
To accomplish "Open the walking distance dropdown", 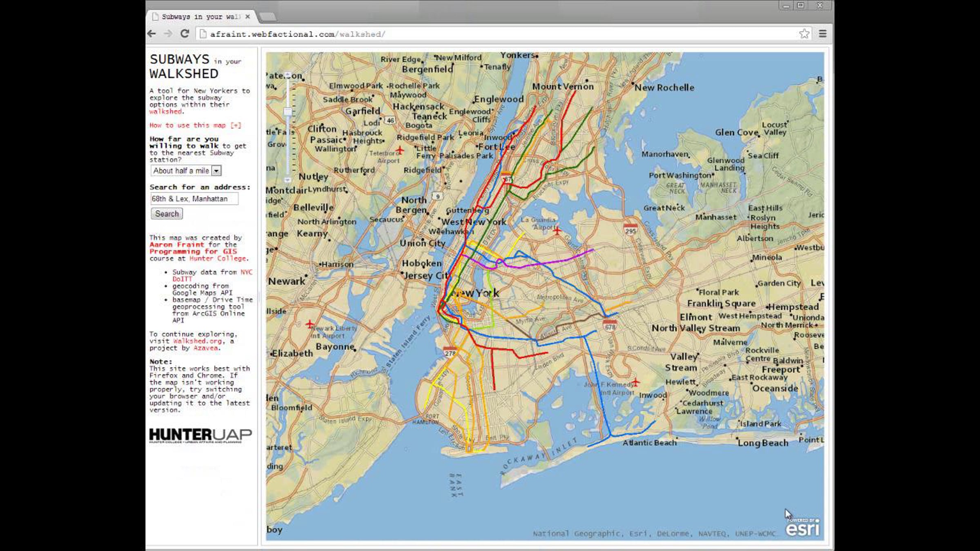I will click(217, 171).
